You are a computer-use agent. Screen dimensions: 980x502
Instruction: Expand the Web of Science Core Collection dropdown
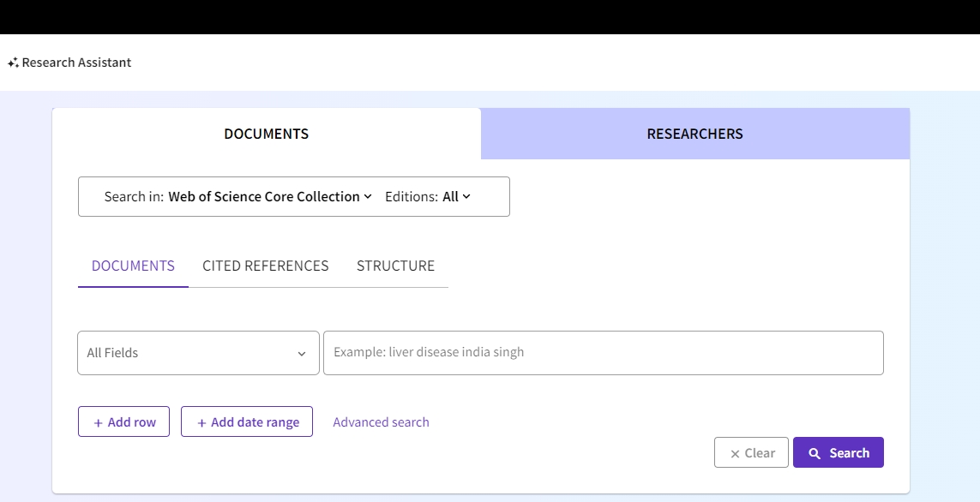click(x=269, y=196)
